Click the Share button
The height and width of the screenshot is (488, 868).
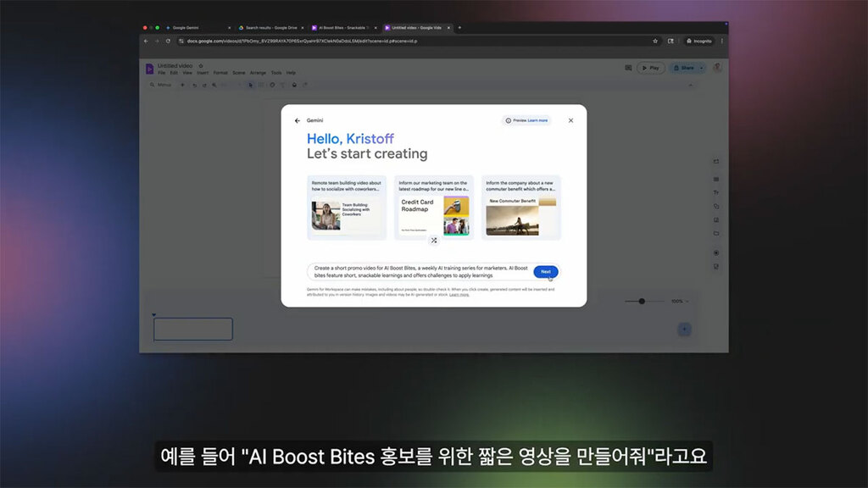(x=684, y=68)
